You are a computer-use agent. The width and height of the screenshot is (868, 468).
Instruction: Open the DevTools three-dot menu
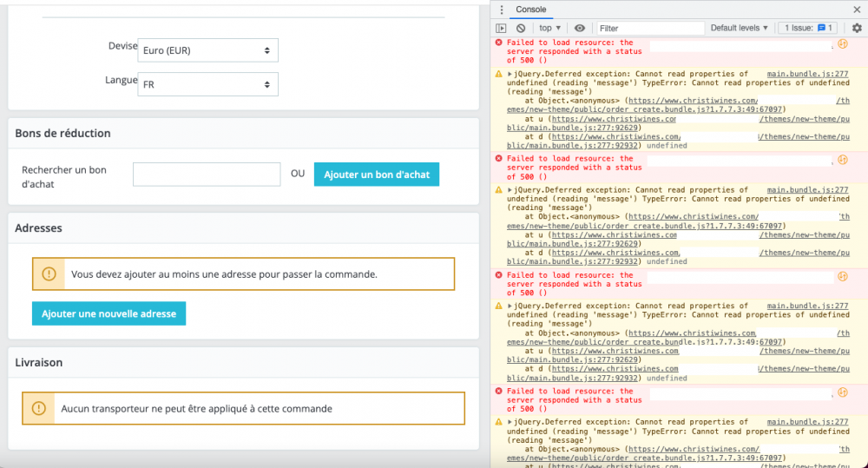502,10
